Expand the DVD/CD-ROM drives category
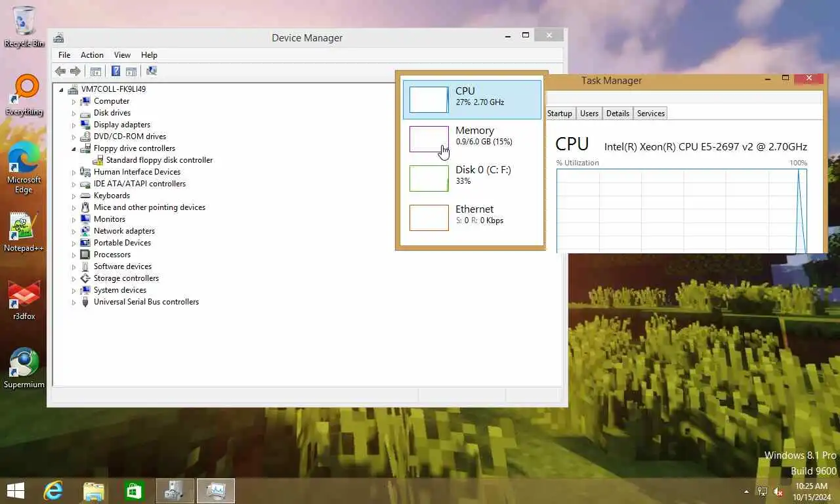The width and height of the screenshot is (840, 504). [73, 136]
